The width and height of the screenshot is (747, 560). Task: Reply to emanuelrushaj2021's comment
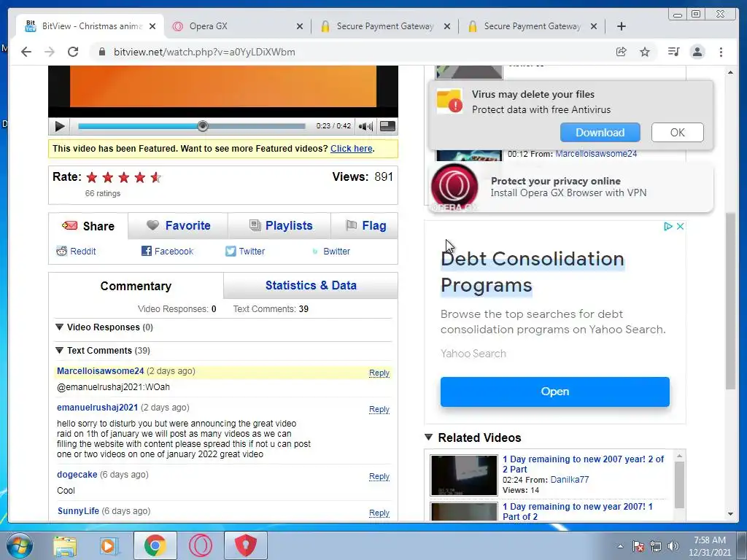tap(379, 409)
